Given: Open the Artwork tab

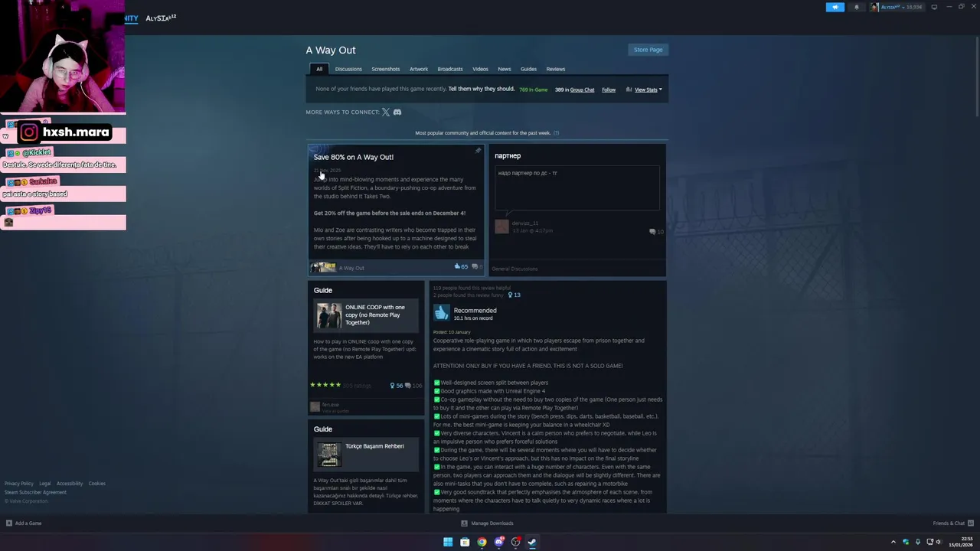Looking at the screenshot, I should [x=419, y=69].
